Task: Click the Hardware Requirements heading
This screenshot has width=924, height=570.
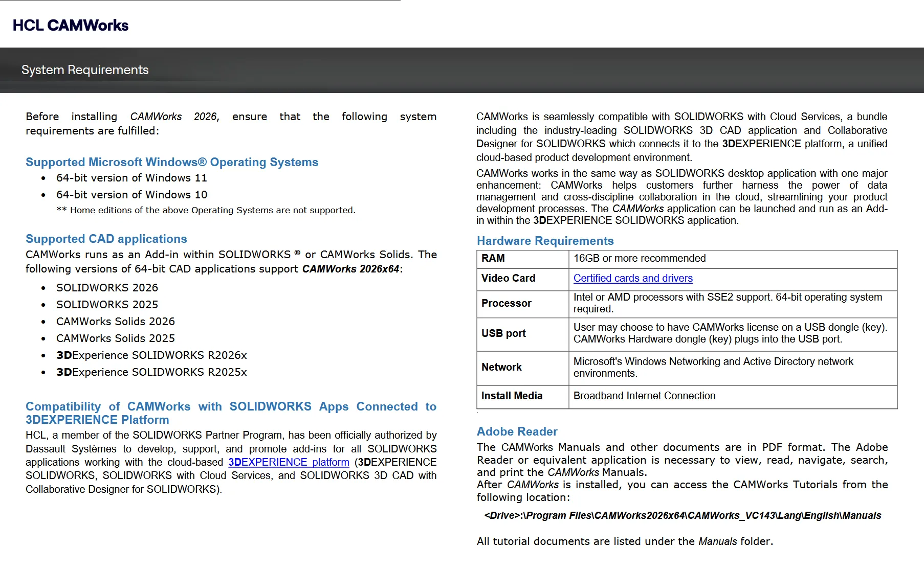Action: tap(545, 241)
